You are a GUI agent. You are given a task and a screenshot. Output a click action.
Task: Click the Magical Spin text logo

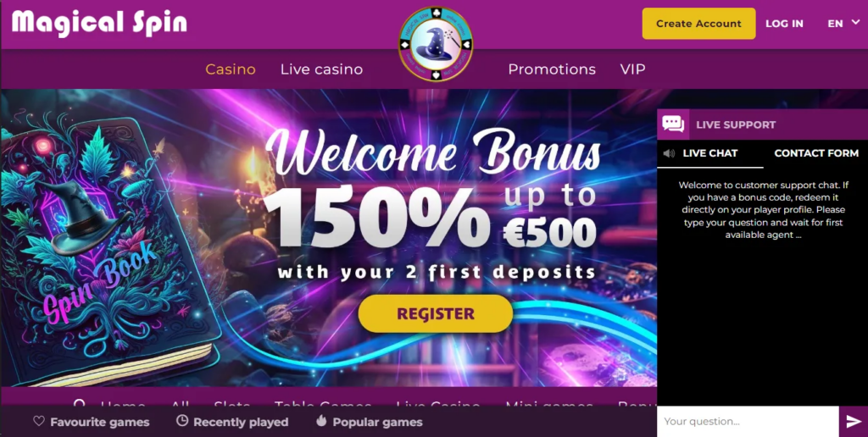pyautogui.click(x=100, y=23)
